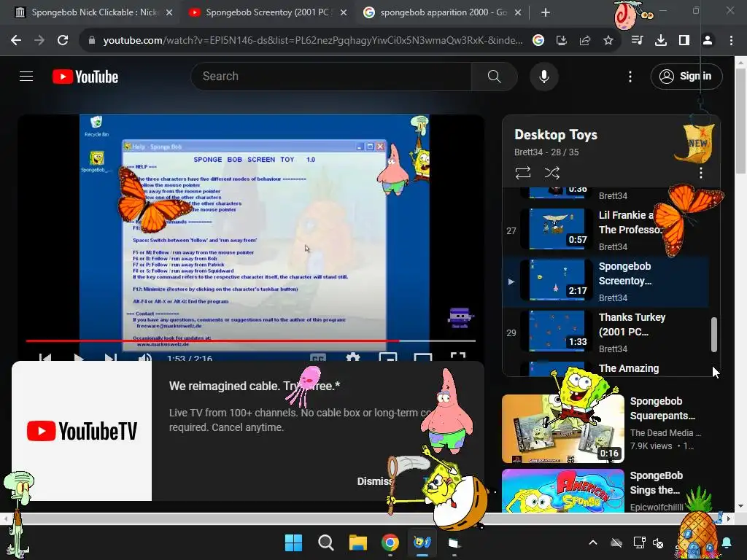Open Spongebob Squarepants recommended video thumbnail
747x560 pixels.
pos(563,429)
